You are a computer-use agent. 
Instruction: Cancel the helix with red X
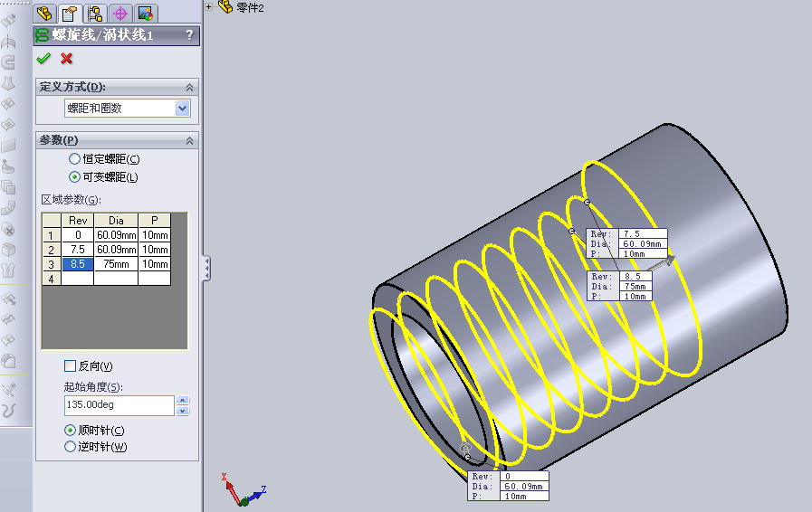click(x=66, y=59)
